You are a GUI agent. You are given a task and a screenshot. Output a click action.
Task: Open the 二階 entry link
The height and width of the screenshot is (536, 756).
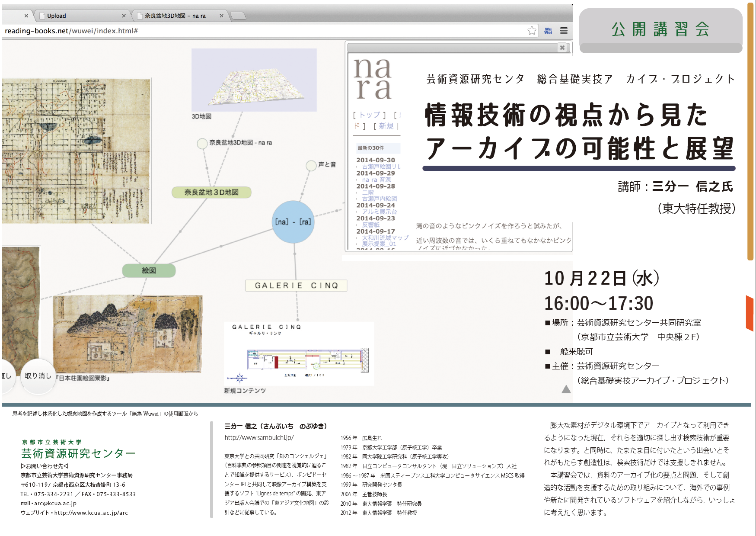[x=368, y=193]
